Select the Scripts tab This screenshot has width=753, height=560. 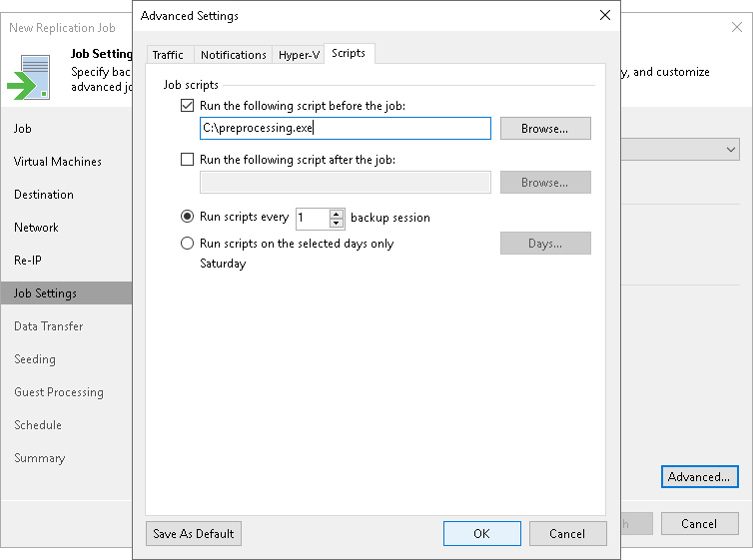(349, 53)
